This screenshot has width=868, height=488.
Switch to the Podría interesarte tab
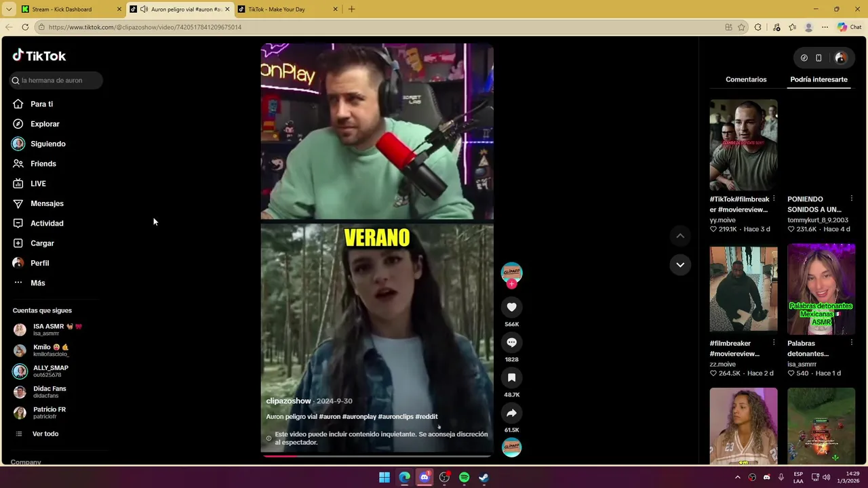pos(818,79)
